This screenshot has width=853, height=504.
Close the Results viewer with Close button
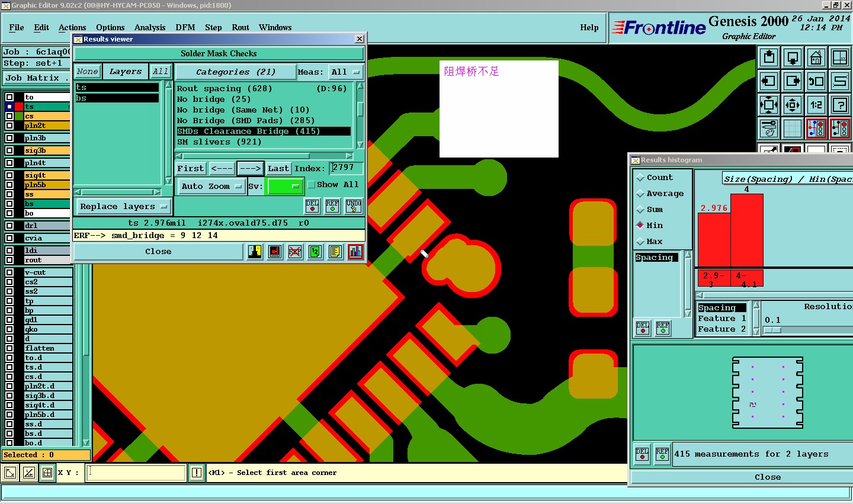click(x=158, y=252)
